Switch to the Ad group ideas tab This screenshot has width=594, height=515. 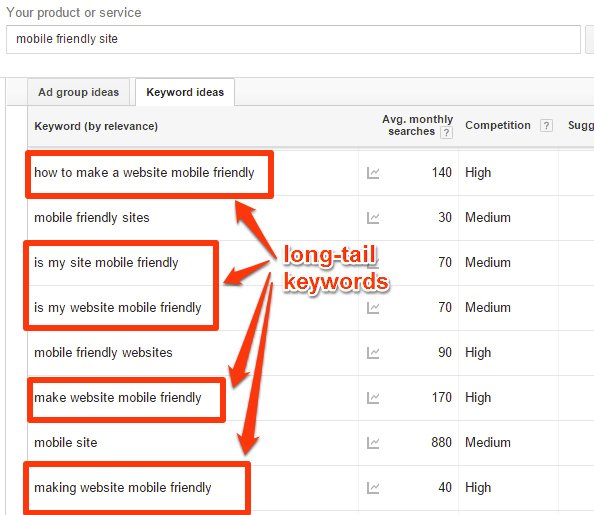coord(78,92)
